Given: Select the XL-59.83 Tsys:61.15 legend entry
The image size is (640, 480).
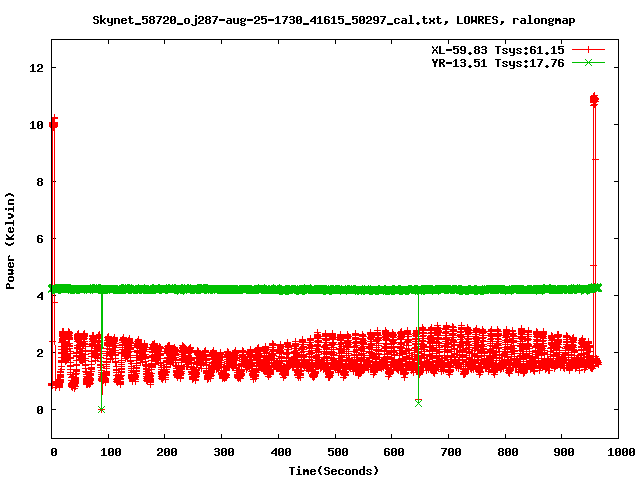Looking at the screenshot, I should [498, 50].
